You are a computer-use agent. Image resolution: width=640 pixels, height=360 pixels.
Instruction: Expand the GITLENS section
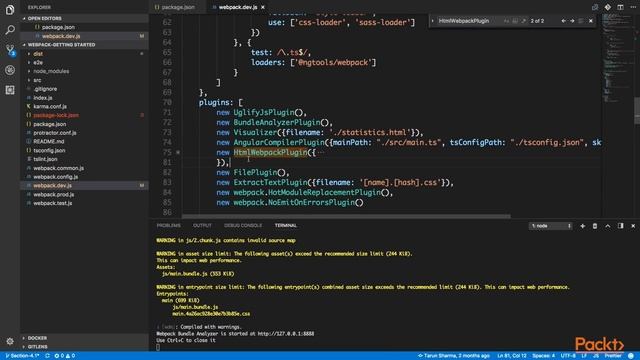point(84,347)
